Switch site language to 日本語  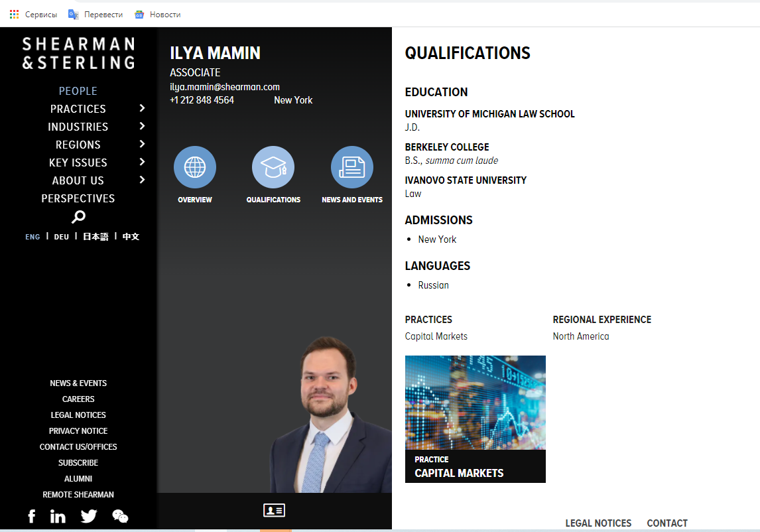click(95, 237)
